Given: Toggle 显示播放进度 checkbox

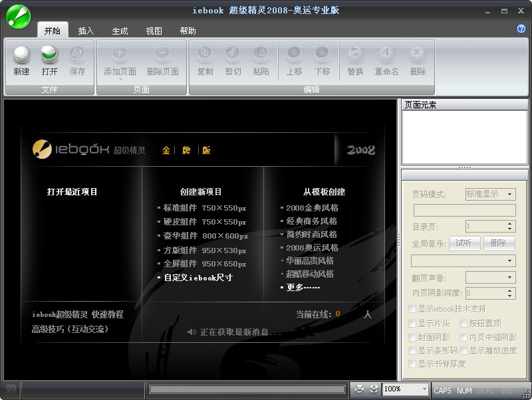Looking at the screenshot, I should (x=464, y=351).
